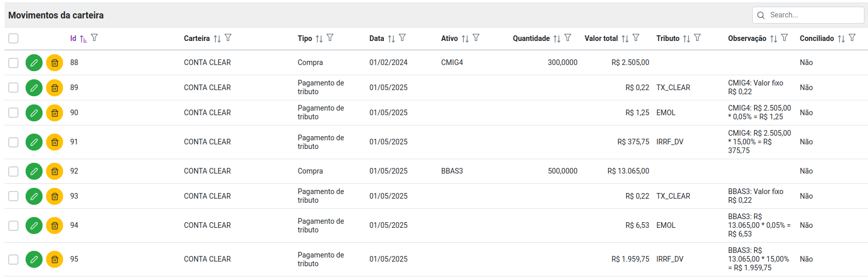
Task: Click the filter funnel next to Tipo
Action: click(330, 38)
